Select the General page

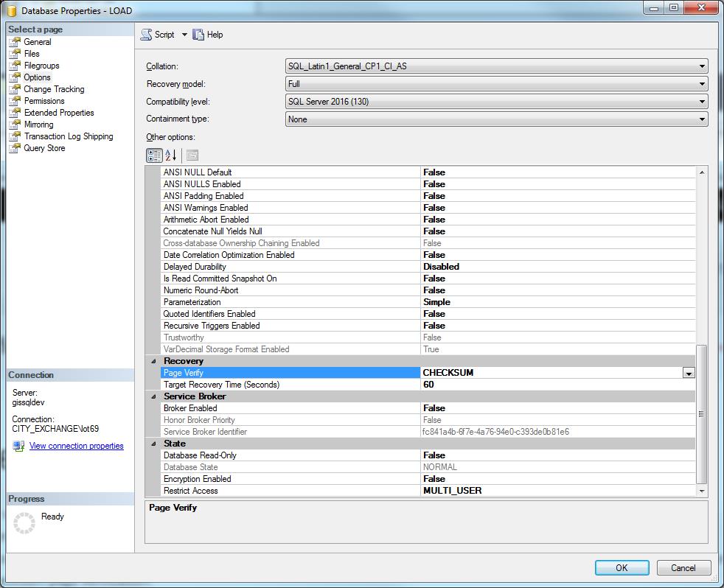pos(37,42)
